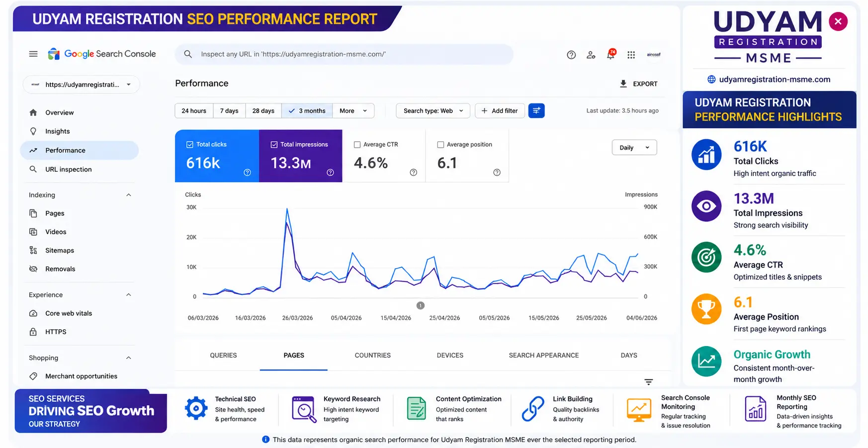Image resolution: width=868 pixels, height=448 pixels.
Task: Click the Add filter button
Action: point(500,110)
